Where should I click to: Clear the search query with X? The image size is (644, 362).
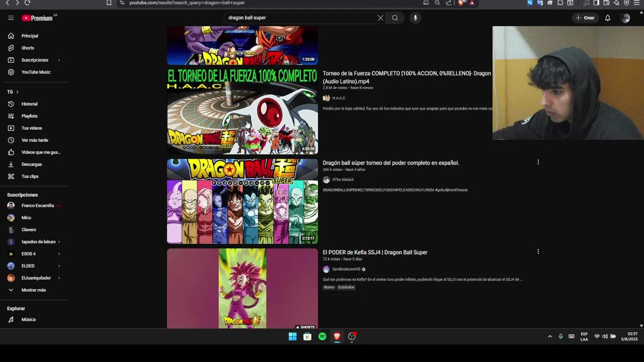point(380,18)
